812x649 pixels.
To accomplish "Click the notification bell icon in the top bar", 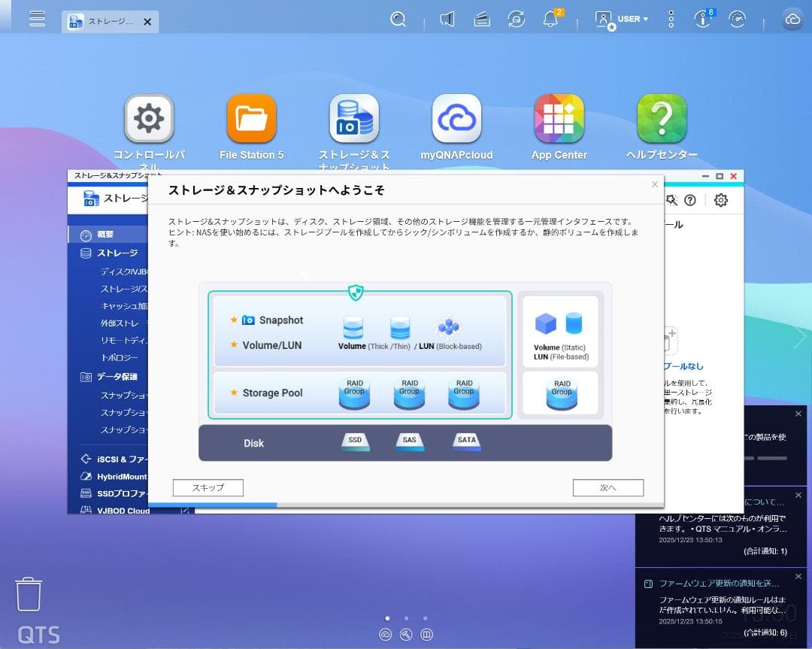I will pyautogui.click(x=550, y=19).
